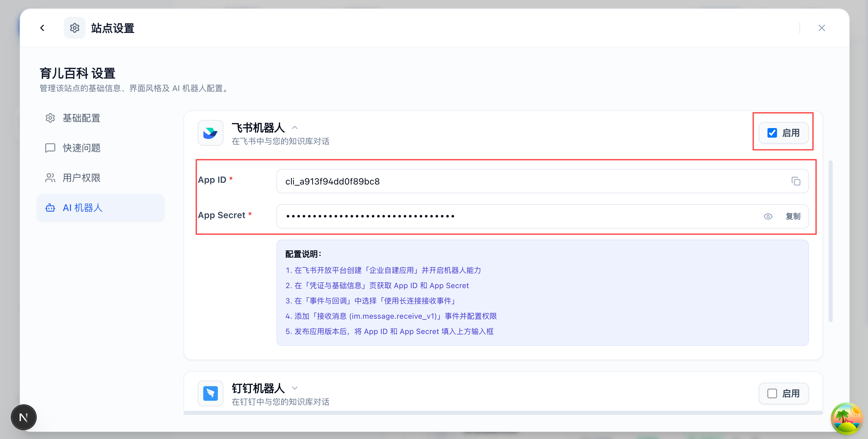
Task: Open the AI 机器人 settings section
Action: [82, 208]
